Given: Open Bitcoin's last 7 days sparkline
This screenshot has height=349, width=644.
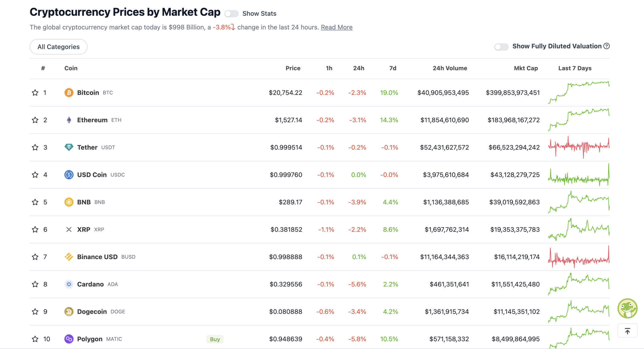Looking at the screenshot, I should coord(579,92).
